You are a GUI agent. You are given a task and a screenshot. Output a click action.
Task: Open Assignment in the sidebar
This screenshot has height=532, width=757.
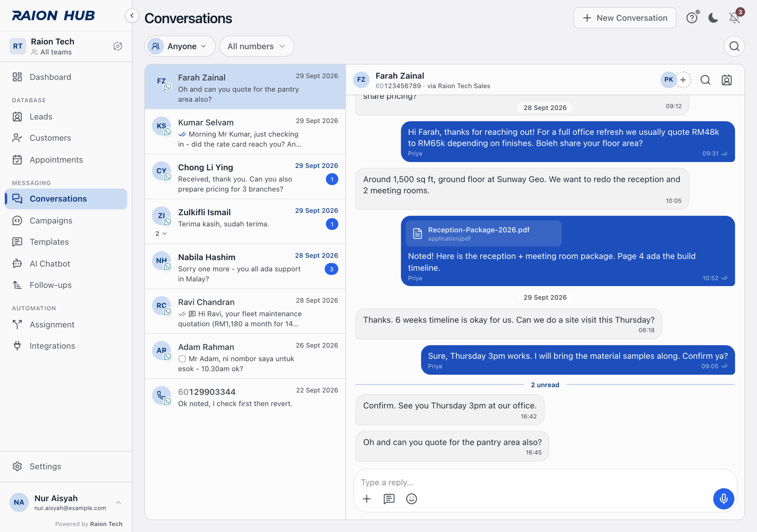(x=66, y=325)
